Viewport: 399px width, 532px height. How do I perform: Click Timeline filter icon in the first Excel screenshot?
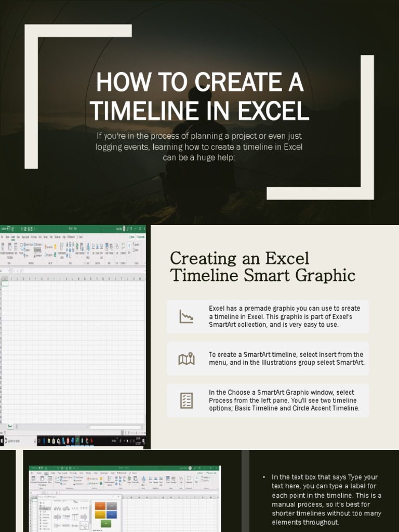coord(111,249)
